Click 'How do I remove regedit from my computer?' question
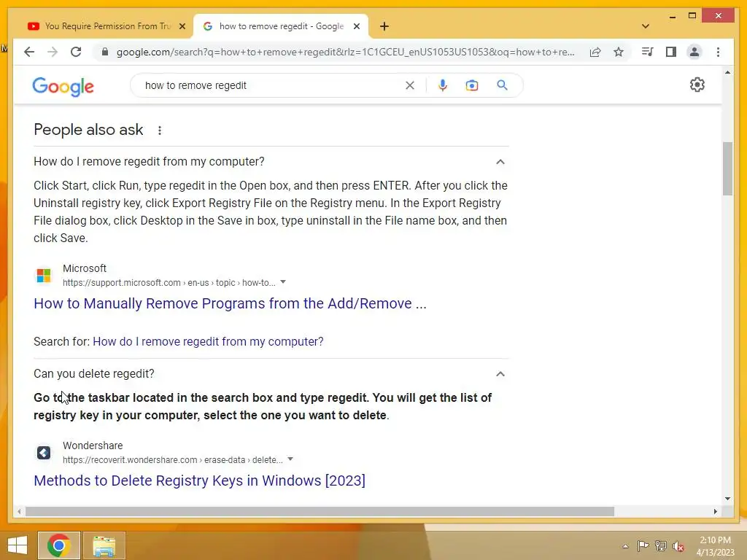 [149, 161]
